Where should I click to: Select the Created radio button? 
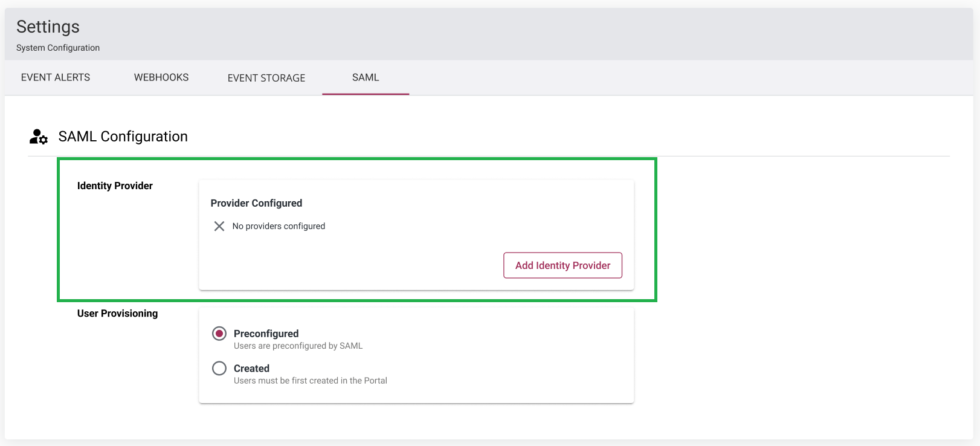coord(219,369)
